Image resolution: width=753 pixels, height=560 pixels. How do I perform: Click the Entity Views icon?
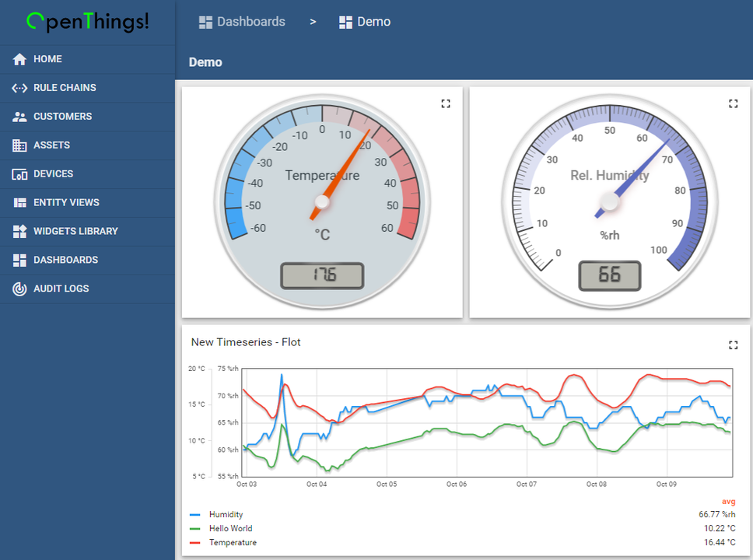tap(19, 203)
